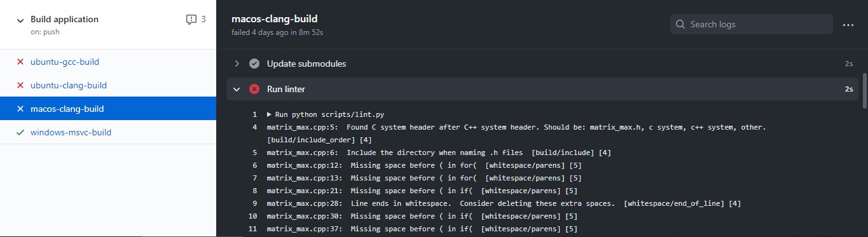Expand the 'Run python scripts/lint.py' disclosure triangle
Screen dimensions: 868x237
270,114
